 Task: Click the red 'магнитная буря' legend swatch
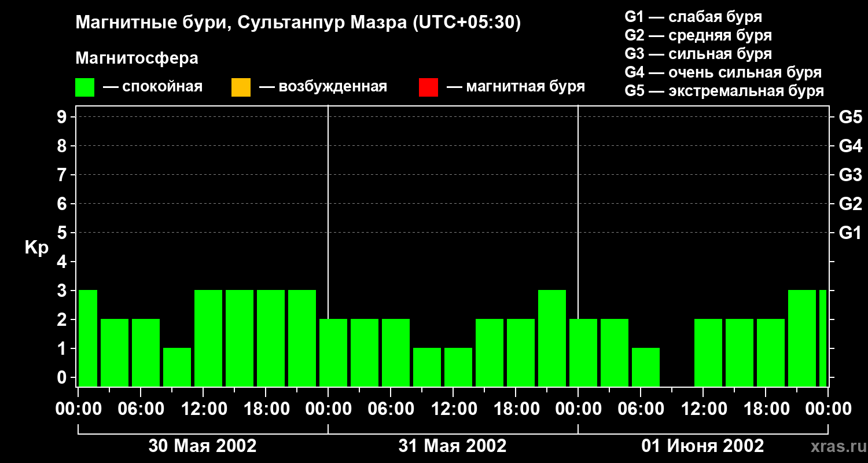coord(428,87)
